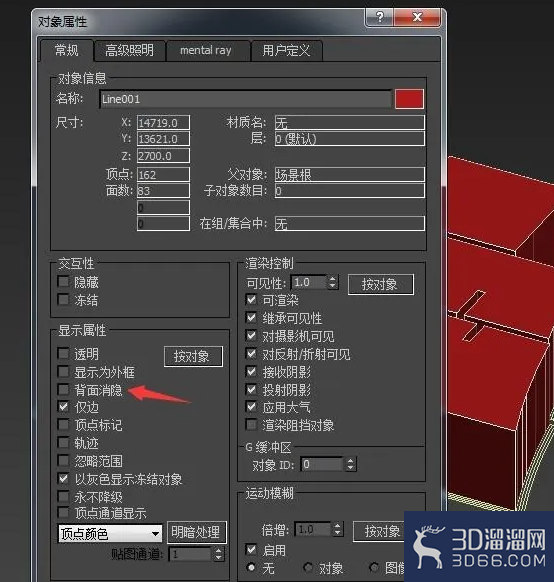This screenshot has height=582, width=554.
Task: Click 按对象 button in 显示属性
Action: pos(193,356)
